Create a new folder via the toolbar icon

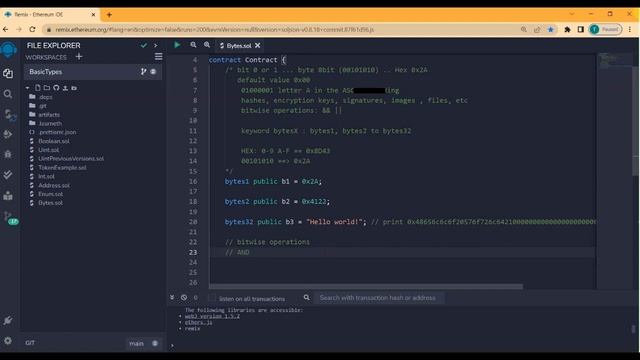click(47, 88)
